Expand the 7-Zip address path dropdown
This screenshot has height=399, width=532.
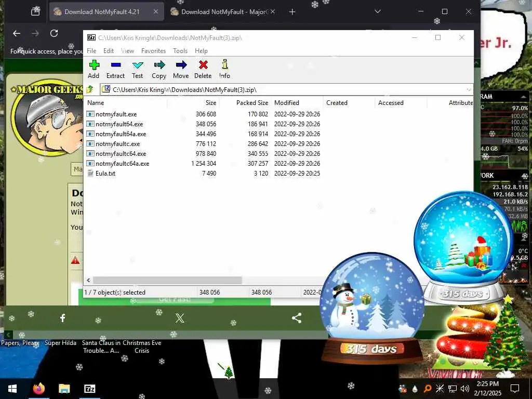pos(469,89)
